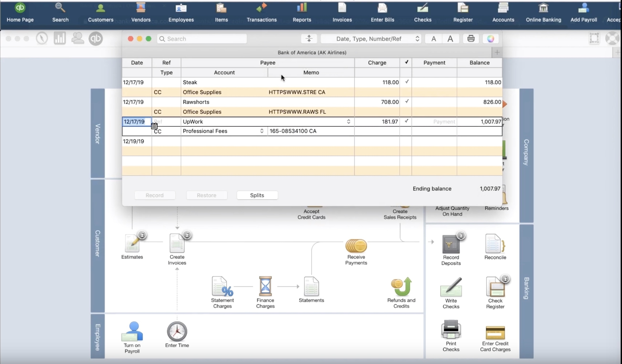Open the Employees center icon
The image size is (622, 364).
point(181,13)
